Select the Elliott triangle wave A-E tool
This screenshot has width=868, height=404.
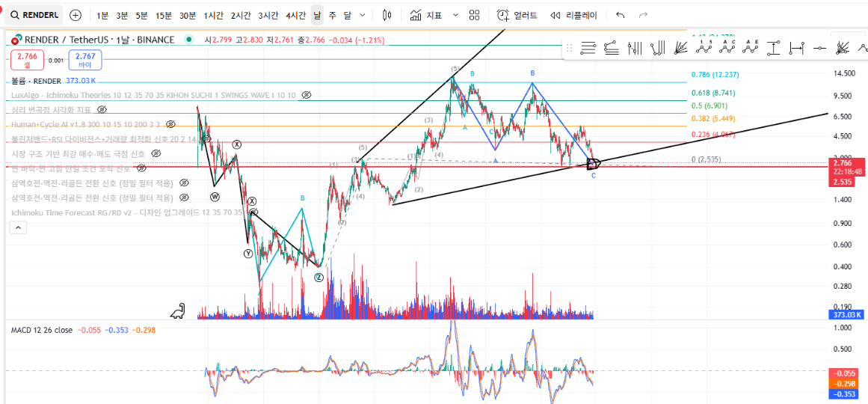750,48
